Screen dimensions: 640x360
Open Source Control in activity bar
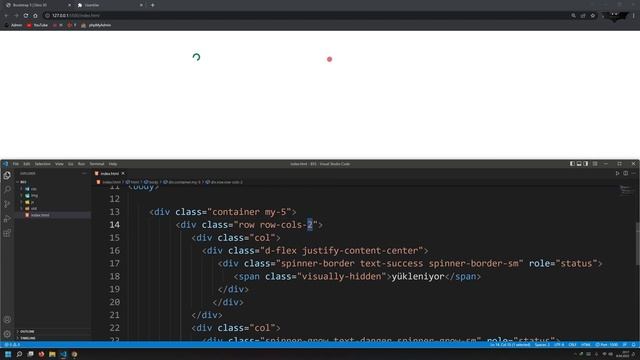click(x=7, y=204)
